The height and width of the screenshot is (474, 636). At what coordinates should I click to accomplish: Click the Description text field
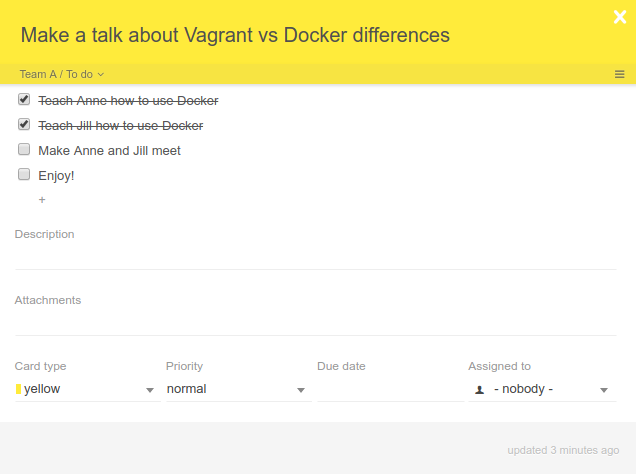pos(315,257)
